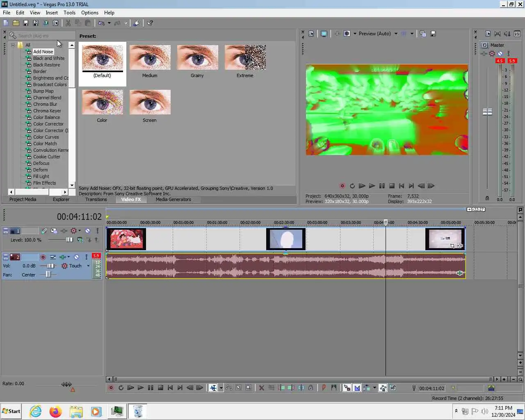Click the Record button in timeline transport
The height and width of the screenshot is (420, 525).
coord(111,388)
